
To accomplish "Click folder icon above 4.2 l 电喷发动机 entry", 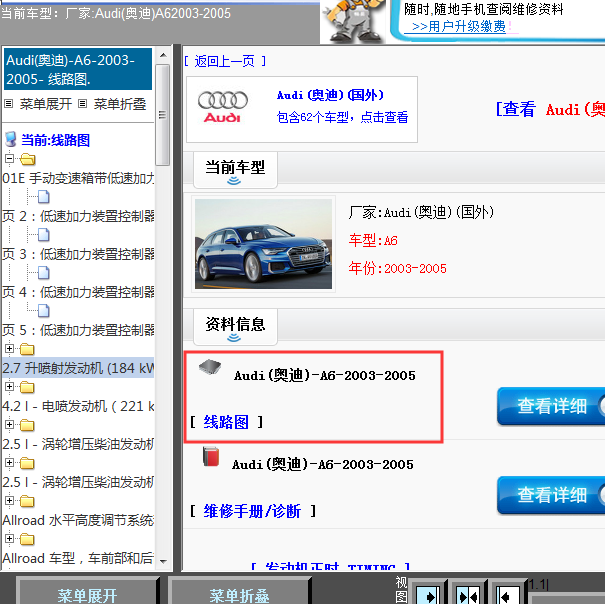I will pyautogui.click(x=27, y=387).
